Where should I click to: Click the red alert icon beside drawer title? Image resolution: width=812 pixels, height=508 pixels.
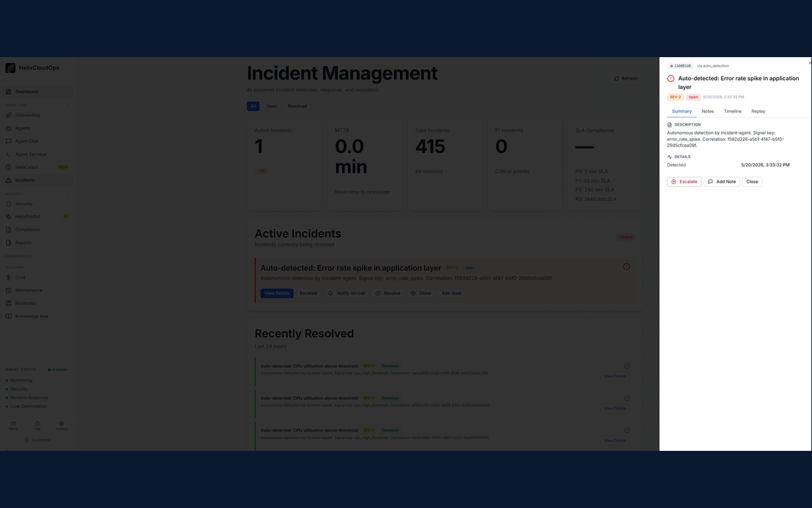point(671,79)
